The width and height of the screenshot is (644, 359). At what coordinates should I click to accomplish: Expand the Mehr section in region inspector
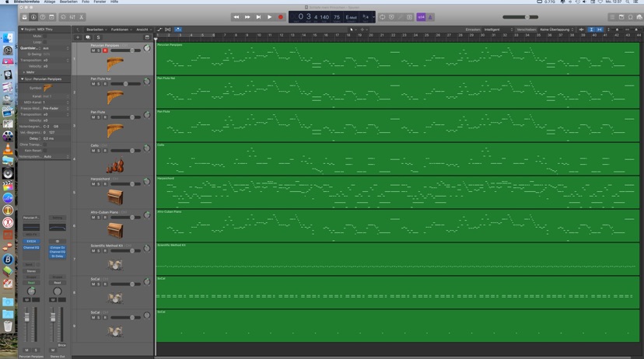tap(24, 72)
